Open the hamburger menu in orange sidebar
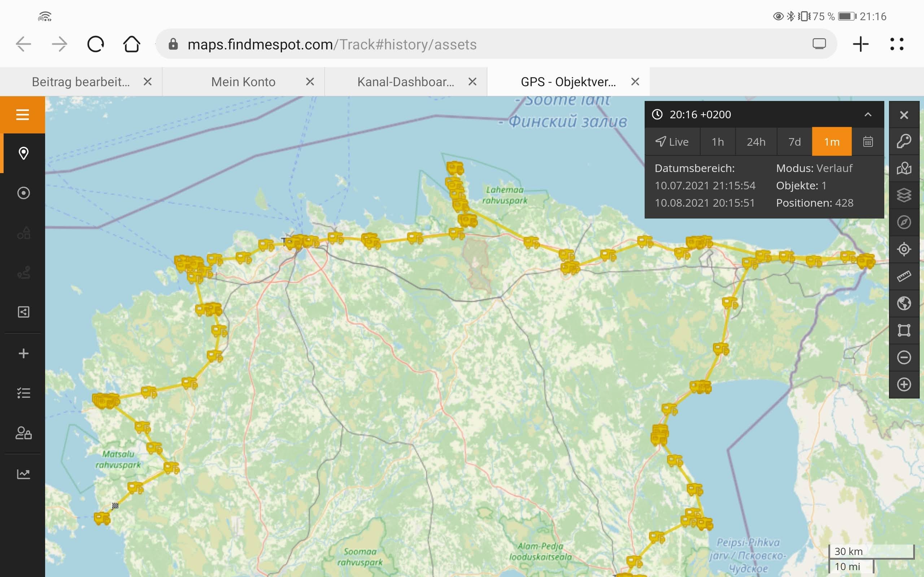The width and height of the screenshot is (924, 577). click(22, 114)
